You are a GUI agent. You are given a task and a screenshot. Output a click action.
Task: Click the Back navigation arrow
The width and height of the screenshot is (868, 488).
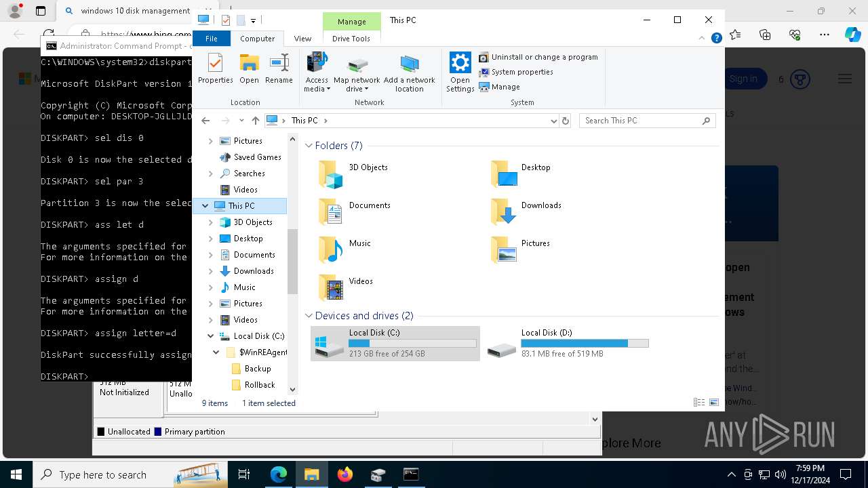(205, 121)
